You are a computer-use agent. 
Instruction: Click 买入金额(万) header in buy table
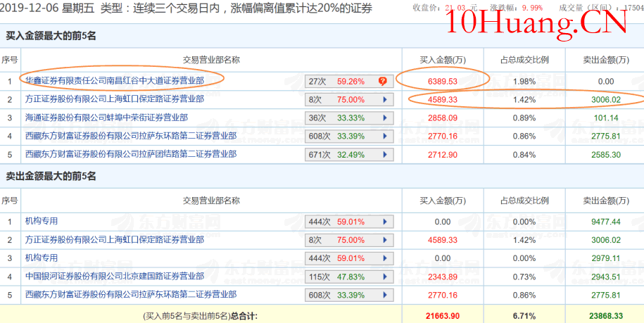pos(442,60)
